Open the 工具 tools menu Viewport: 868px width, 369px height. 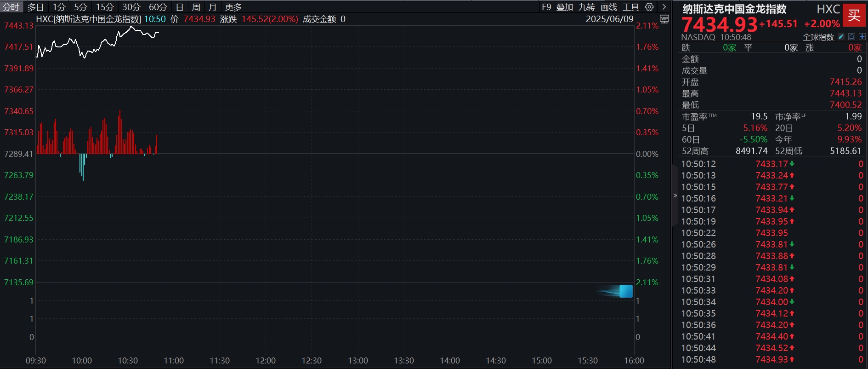(631, 7)
